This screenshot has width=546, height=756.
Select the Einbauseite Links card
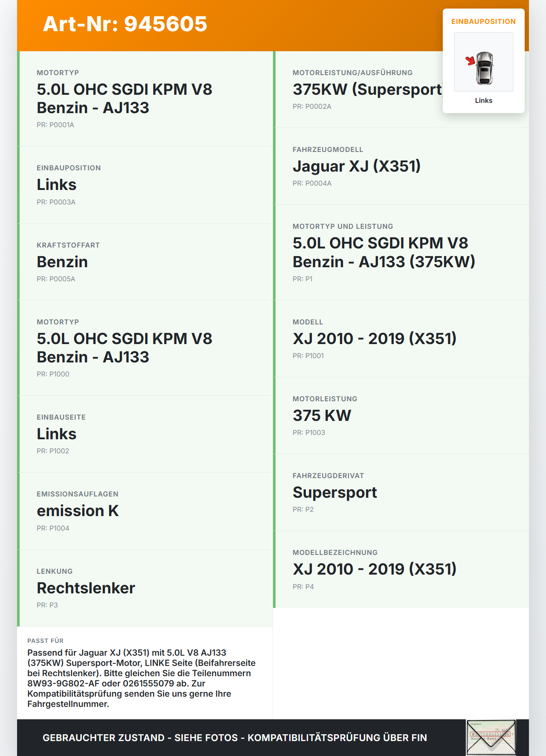click(x=145, y=434)
